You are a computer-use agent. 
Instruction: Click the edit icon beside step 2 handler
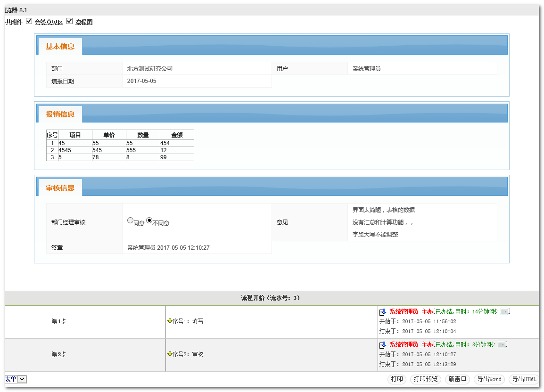click(383, 345)
